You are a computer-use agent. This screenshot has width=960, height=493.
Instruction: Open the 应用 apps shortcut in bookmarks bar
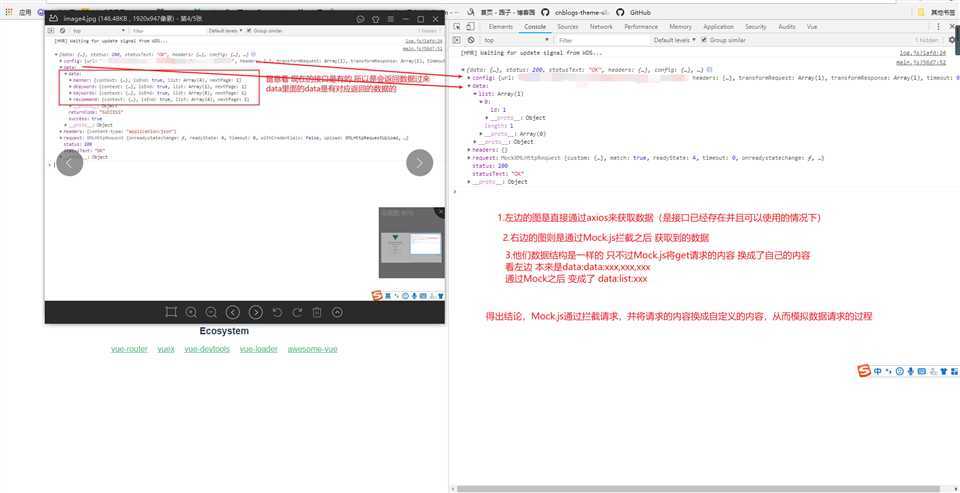click(18, 12)
